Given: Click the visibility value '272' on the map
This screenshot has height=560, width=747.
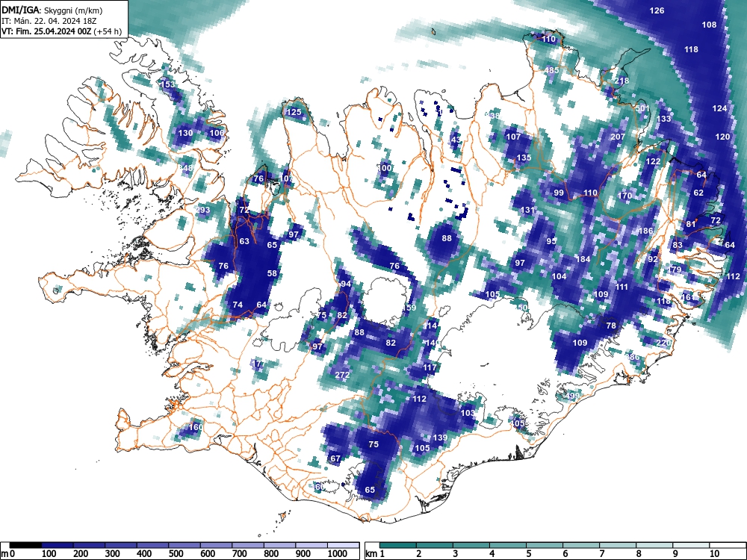Looking at the screenshot, I should (x=342, y=376).
